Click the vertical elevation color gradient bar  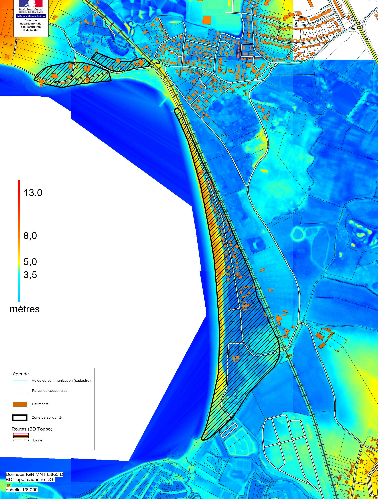point(19,241)
